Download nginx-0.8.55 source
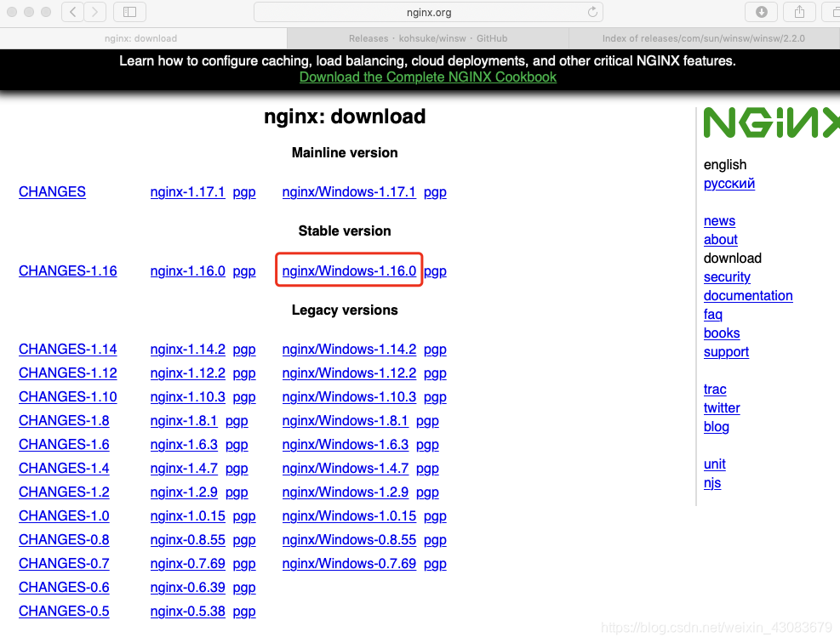 [187, 540]
